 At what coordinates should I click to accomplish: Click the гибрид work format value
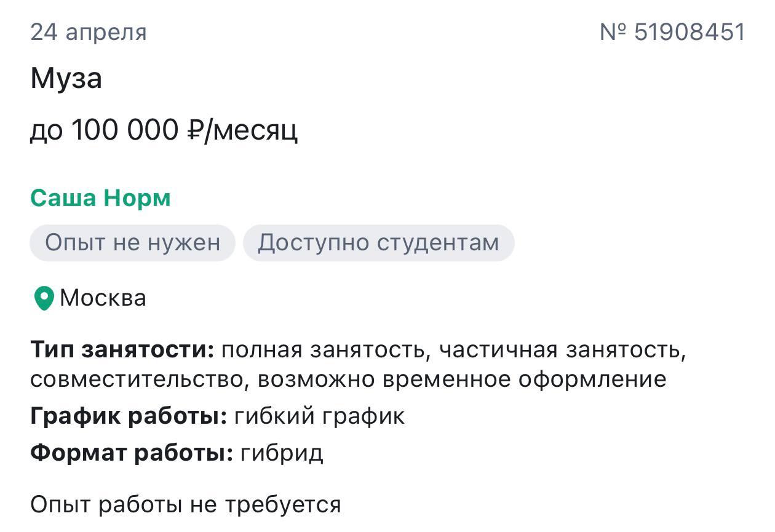pyautogui.click(x=282, y=453)
